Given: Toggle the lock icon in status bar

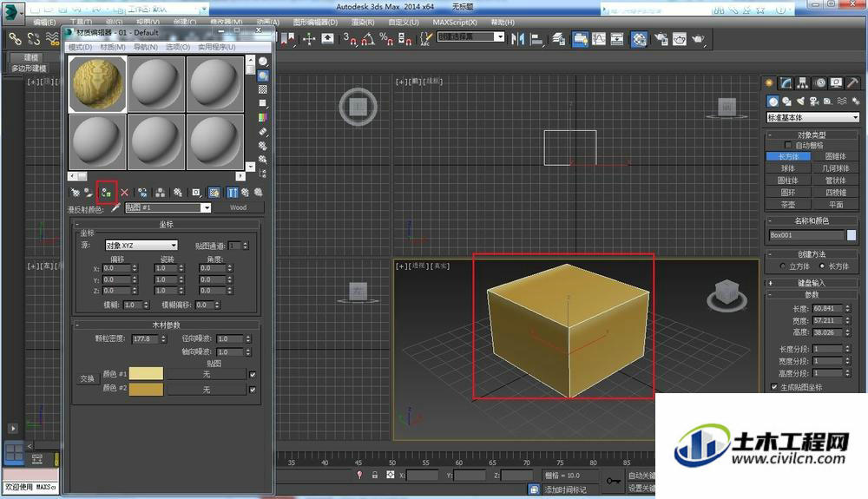Looking at the screenshot, I should (x=375, y=475).
